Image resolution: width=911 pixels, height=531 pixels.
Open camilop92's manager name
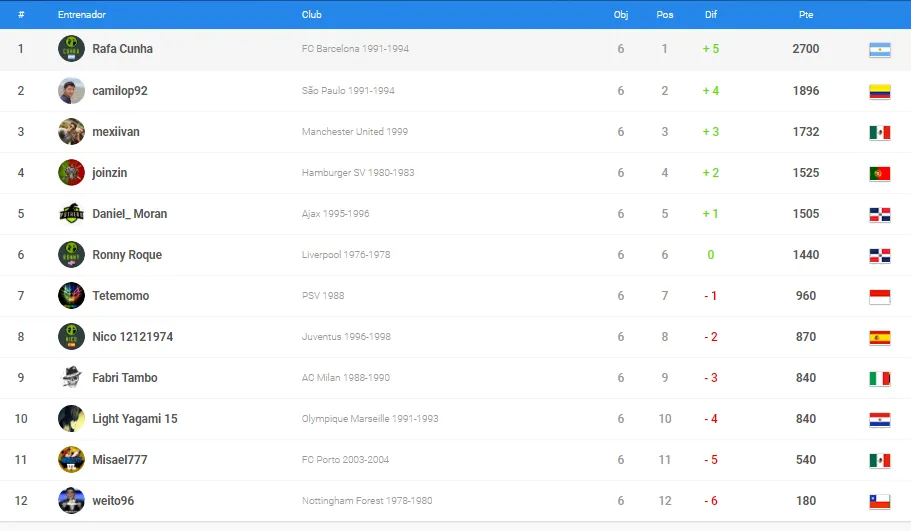(x=120, y=91)
